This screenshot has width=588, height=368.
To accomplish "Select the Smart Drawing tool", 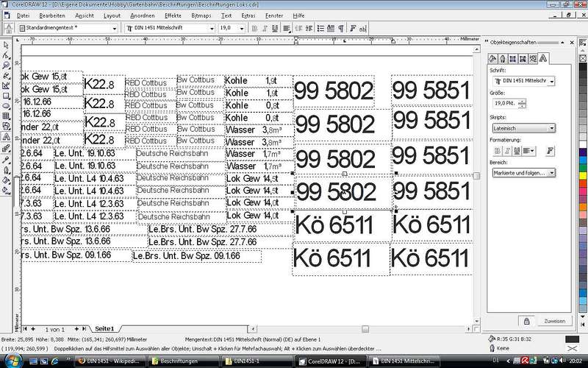I will pos(6,86).
